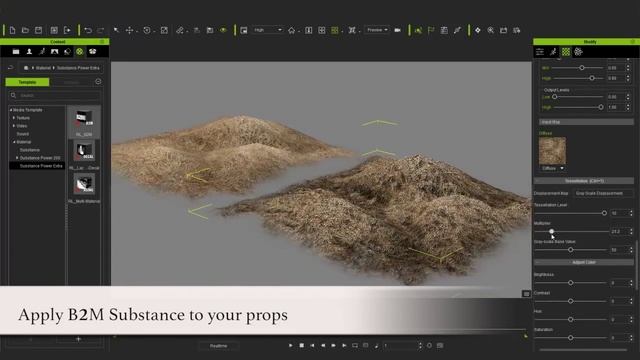Image resolution: width=640 pixels, height=360 pixels.
Task: Open the Displacement Map type dropdown
Action: coord(603,193)
